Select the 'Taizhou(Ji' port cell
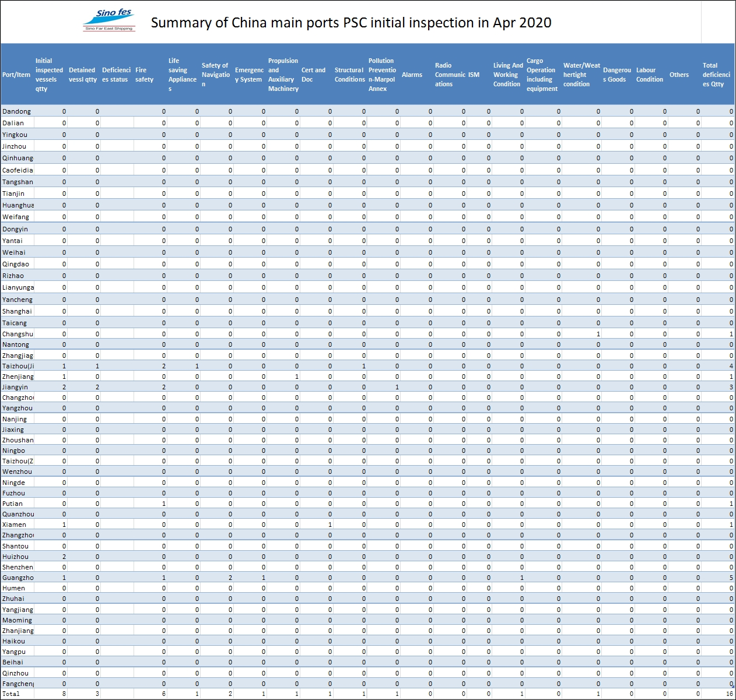736x700 pixels. pos(18,366)
